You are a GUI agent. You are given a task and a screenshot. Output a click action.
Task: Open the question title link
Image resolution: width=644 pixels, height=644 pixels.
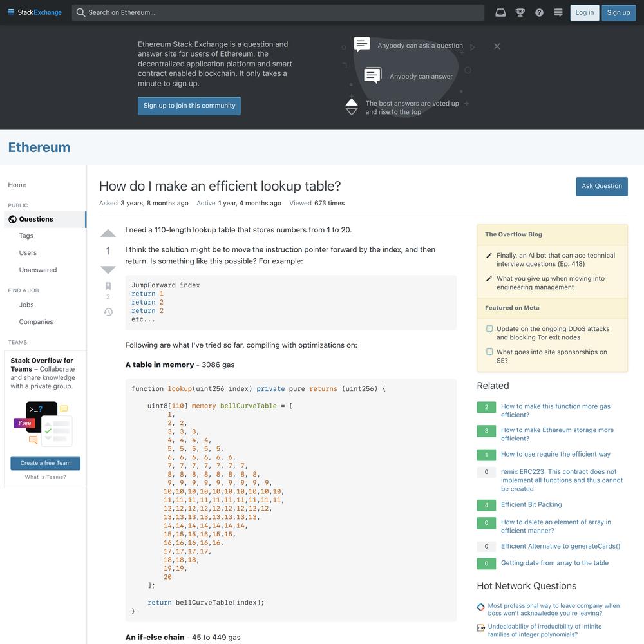(220, 186)
